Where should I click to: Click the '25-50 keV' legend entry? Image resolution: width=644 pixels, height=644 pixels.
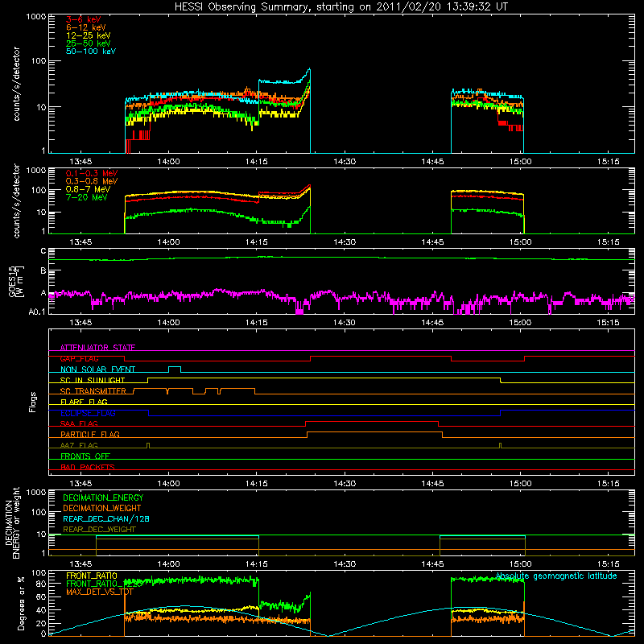[x=89, y=43]
